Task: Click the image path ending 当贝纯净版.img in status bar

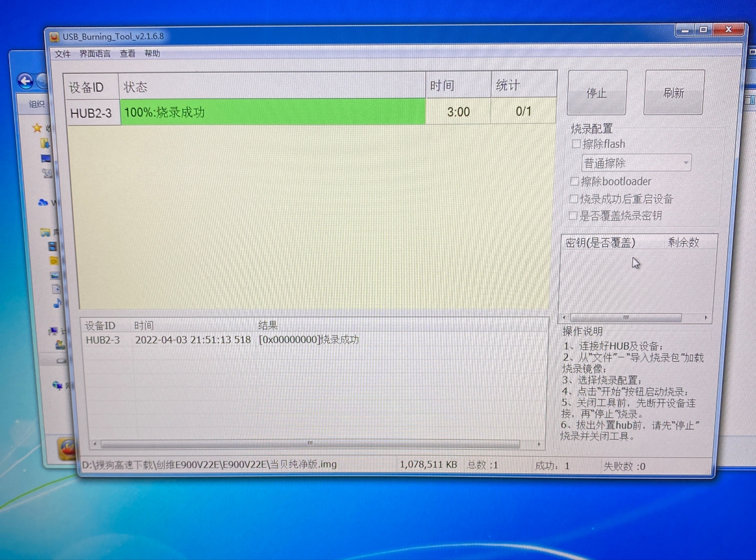Action: [209, 464]
